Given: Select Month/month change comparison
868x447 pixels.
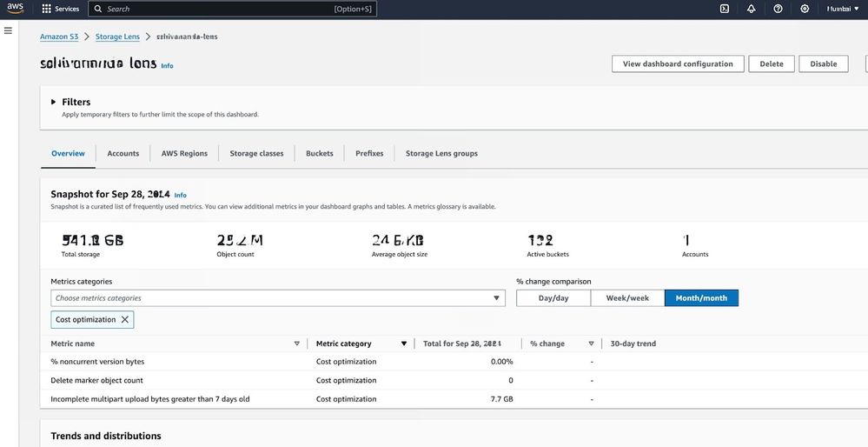Looking at the screenshot, I should click(701, 298).
